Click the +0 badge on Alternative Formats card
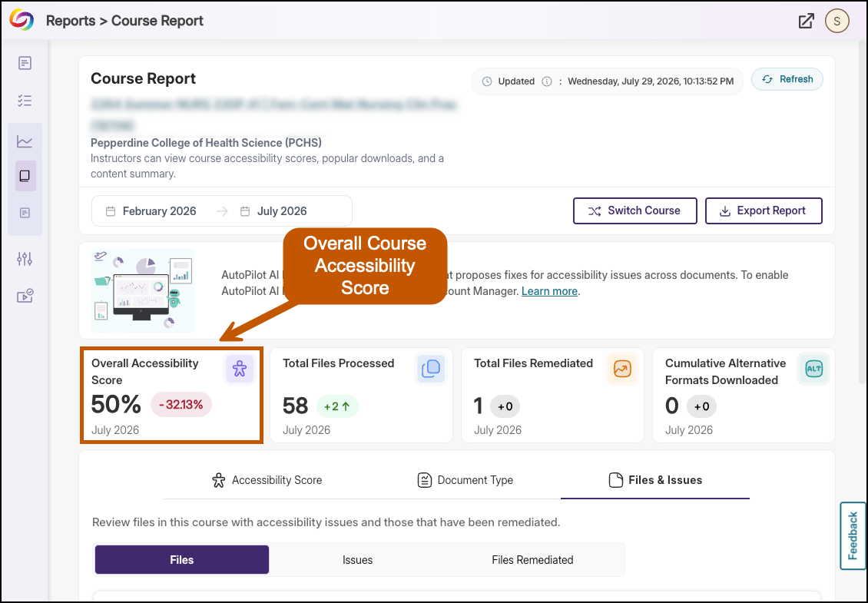 point(701,406)
